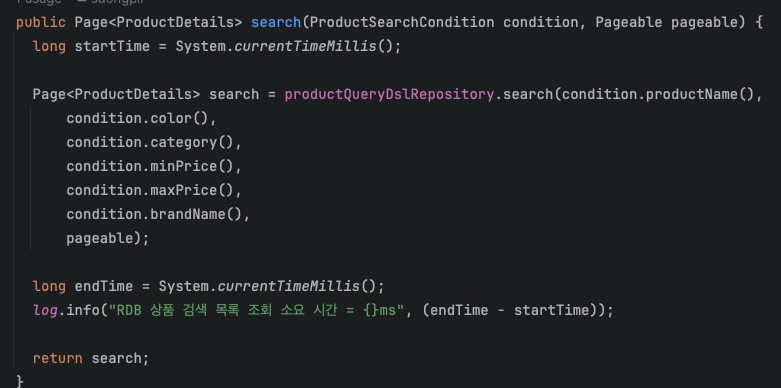Click the purple 'productQueryDslRepository' field
781x388 pixels.
[x=389, y=94]
